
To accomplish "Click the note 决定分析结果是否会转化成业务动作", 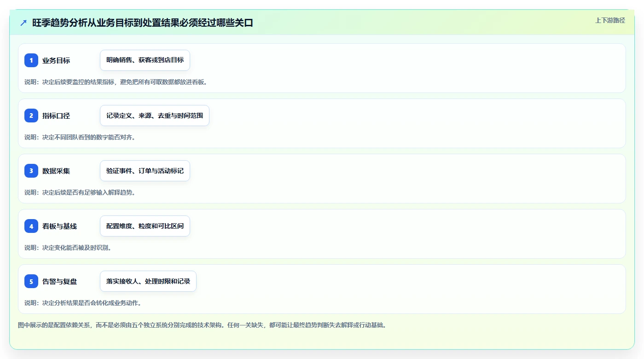I will (x=83, y=303).
